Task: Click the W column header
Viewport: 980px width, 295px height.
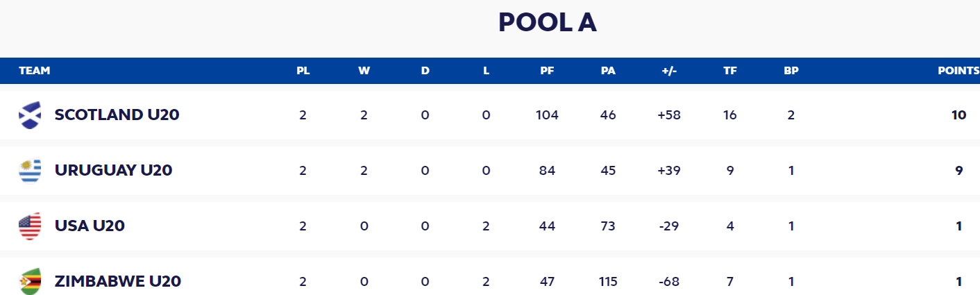Action: tap(364, 71)
